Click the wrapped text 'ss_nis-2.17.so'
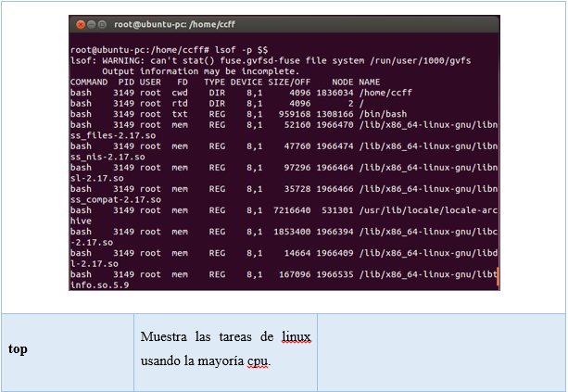This screenshot has width=568, height=392. [x=107, y=157]
